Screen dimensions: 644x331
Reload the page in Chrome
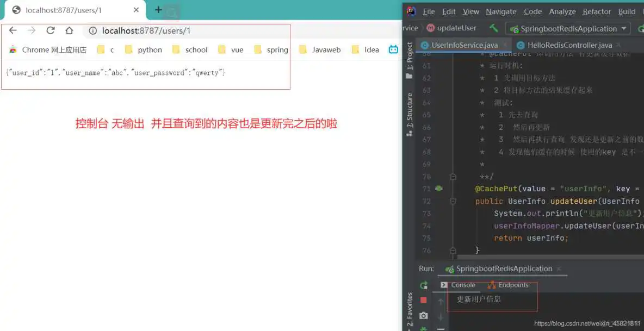coord(50,30)
